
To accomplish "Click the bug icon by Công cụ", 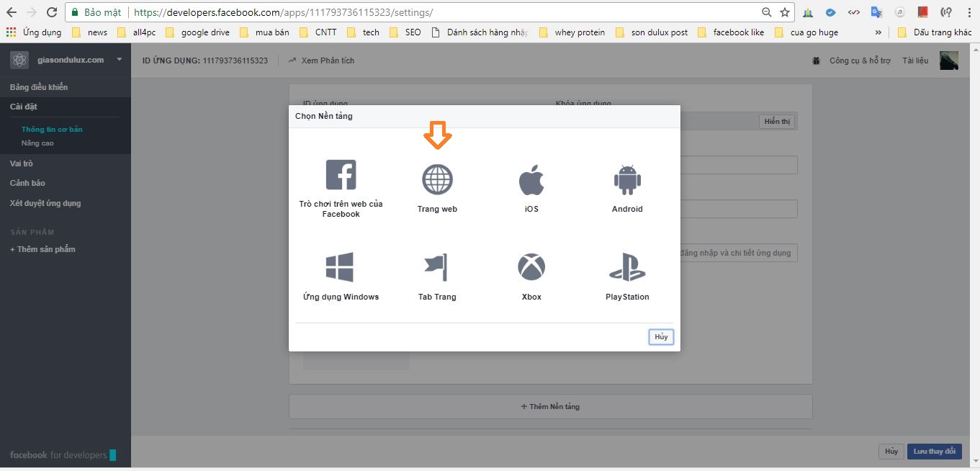I will click(x=816, y=60).
